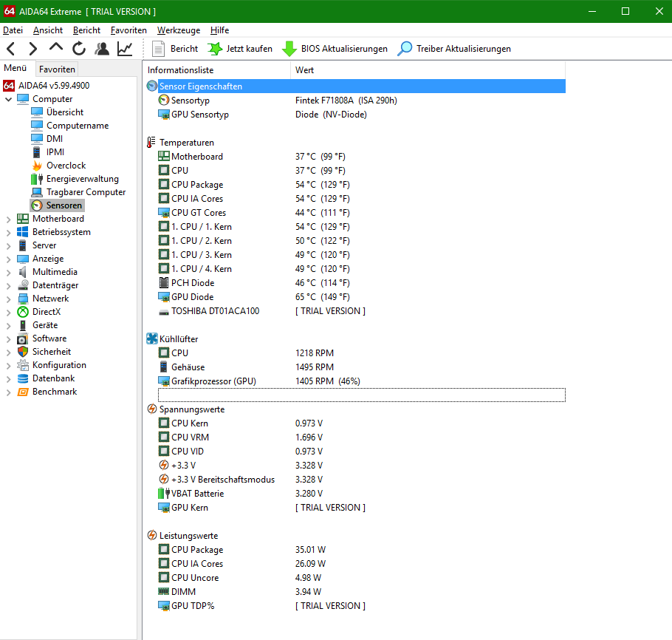Click the Tragbarer Computer laptop icon
The width and height of the screenshot is (672, 640).
(x=37, y=192)
